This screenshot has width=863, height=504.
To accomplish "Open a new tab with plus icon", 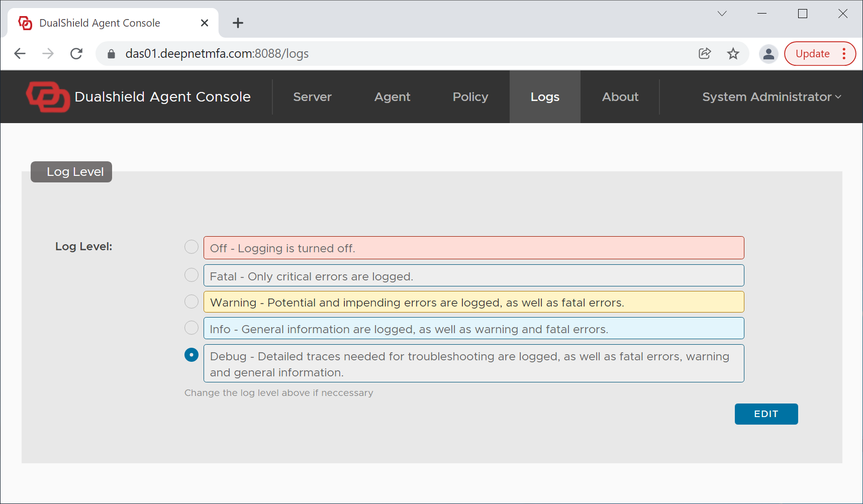I will click(238, 23).
